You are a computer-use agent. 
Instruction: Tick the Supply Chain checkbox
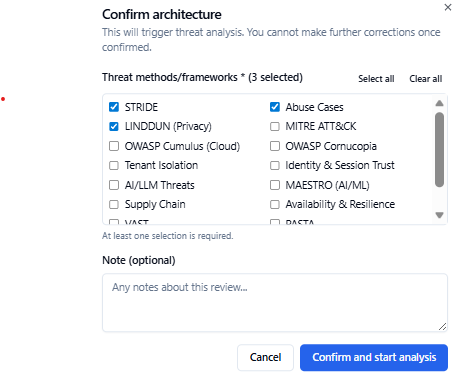click(114, 204)
